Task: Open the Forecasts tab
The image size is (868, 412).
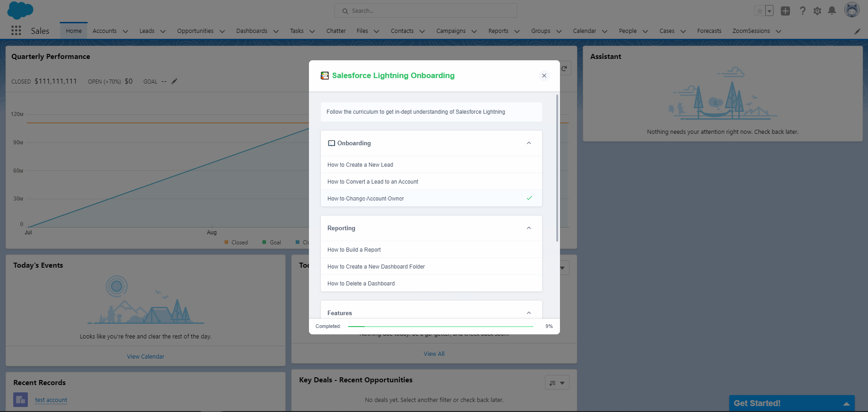Action: tap(709, 31)
